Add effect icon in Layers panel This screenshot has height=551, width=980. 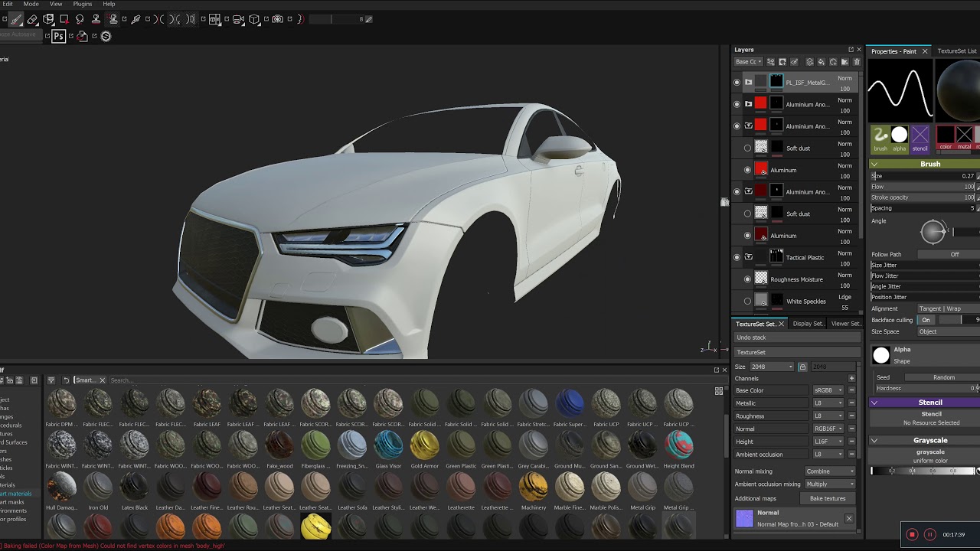pos(771,61)
